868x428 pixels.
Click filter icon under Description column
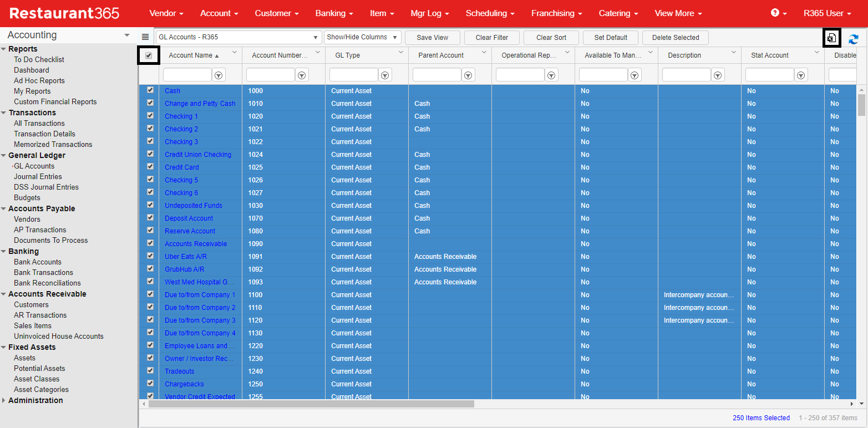(718, 75)
